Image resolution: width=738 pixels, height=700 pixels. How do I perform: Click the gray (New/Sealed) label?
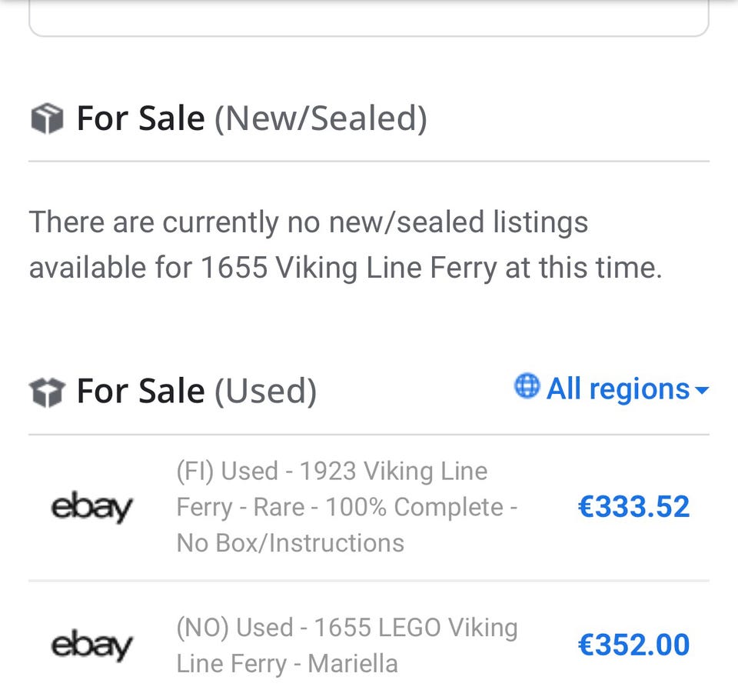click(320, 118)
